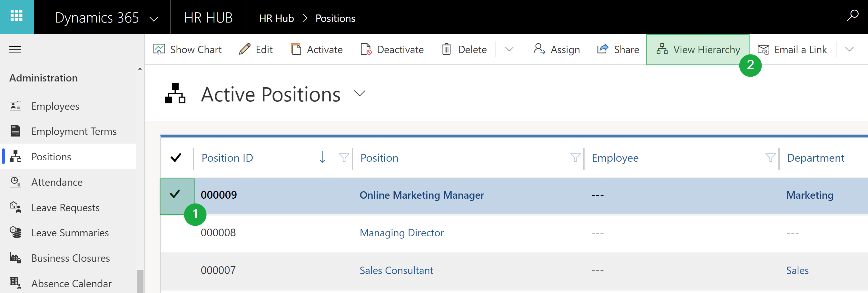Click the search magnifier icon
Viewport: 868px width, 293px height.
coord(852,16)
